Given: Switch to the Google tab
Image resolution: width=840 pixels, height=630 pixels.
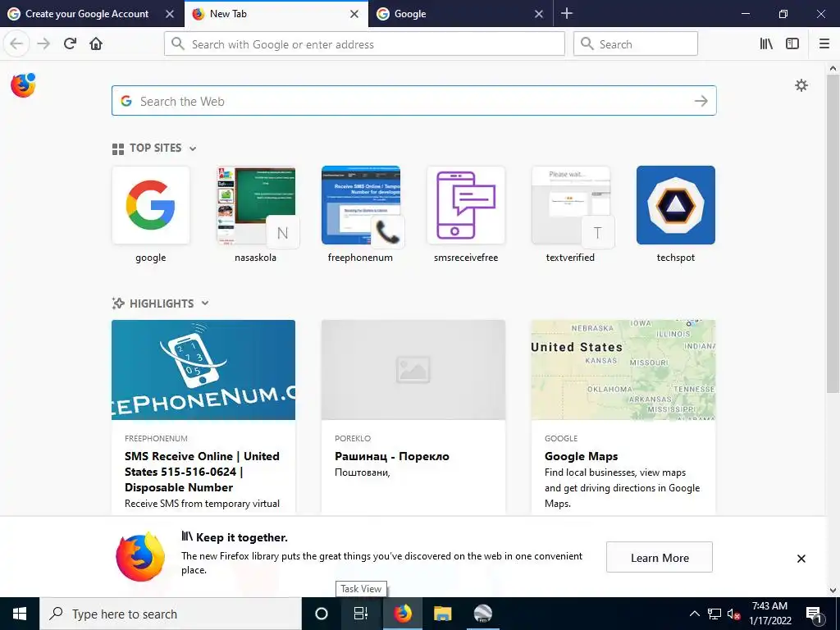Looking at the screenshot, I should 461,14.
